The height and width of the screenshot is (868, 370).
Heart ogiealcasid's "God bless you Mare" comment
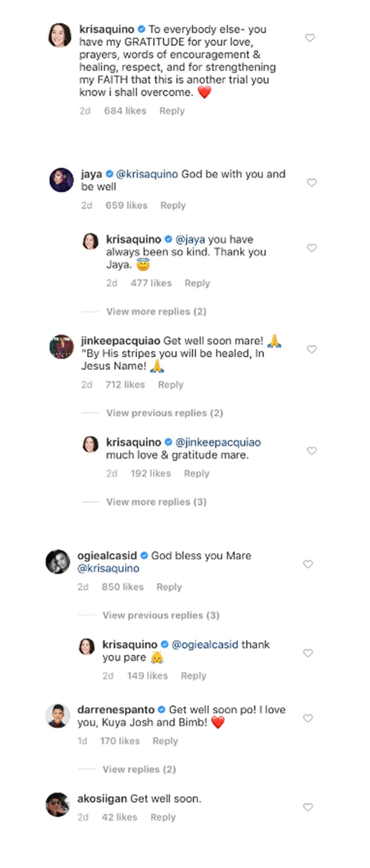pyautogui.click(x=308, y=564)
